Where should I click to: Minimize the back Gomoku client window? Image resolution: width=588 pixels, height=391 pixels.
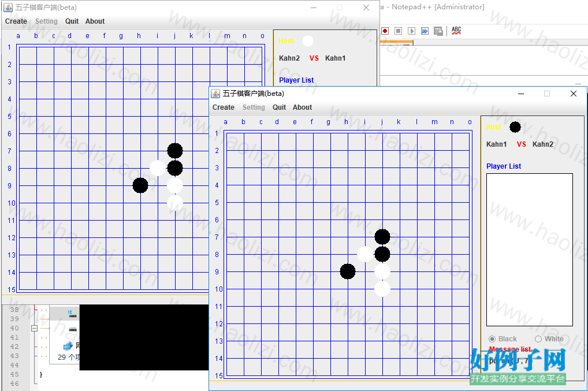coord(314,8)
